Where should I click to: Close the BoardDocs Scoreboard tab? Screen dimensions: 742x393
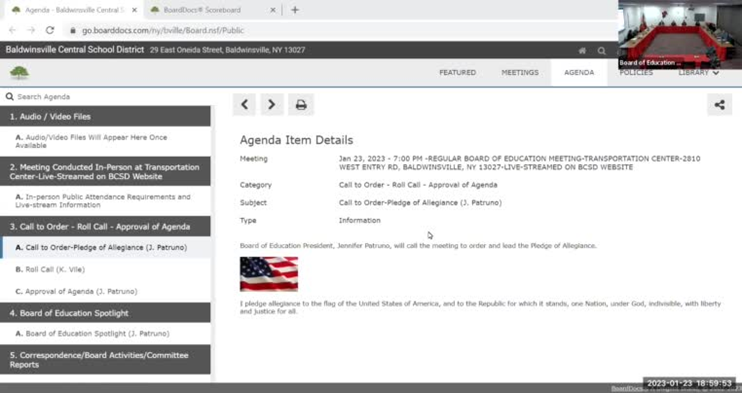click(x=273, y=10)
